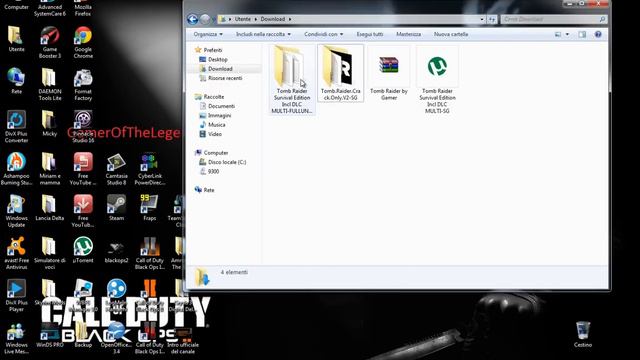Launch Camtasia Studio 8 shortcut
This screenshot has width=640, height=360.
pos(116,169)
